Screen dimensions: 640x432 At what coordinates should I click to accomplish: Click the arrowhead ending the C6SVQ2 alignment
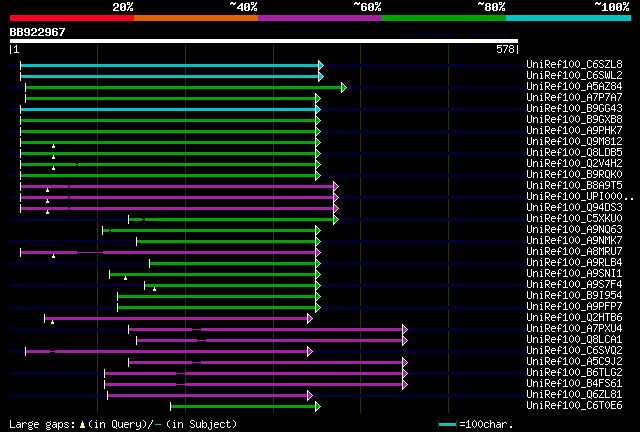click(x=310, y=352)
